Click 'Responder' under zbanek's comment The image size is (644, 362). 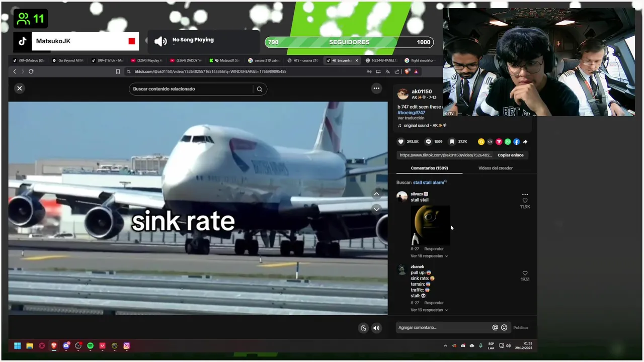[434, 303]
